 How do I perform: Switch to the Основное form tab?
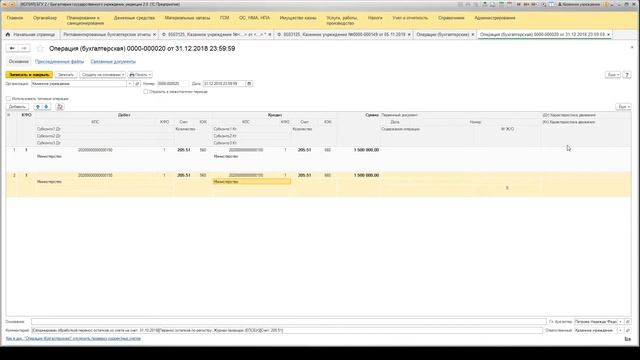pos(19,62)
